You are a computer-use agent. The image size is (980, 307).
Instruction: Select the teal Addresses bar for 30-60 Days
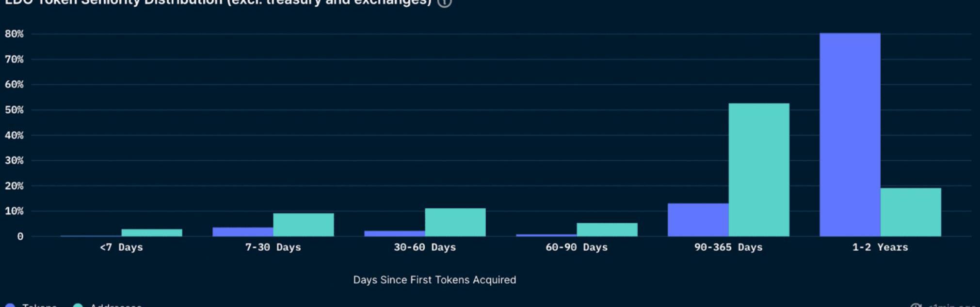[455, 222]
